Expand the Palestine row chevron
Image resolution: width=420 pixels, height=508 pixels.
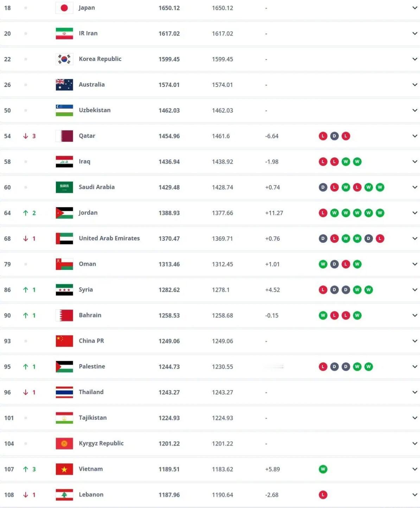415,367
